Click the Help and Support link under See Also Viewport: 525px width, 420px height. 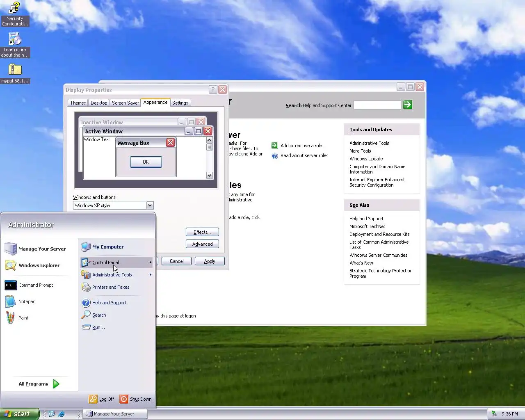point(367,219)
